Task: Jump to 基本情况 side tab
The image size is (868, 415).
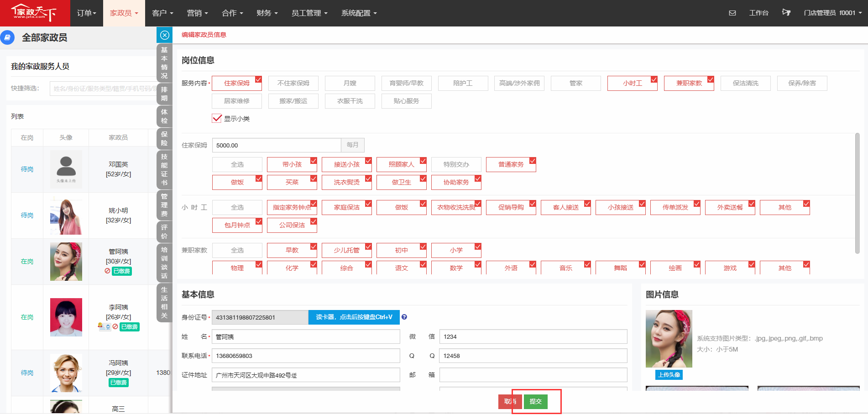Action: (164, 63)
